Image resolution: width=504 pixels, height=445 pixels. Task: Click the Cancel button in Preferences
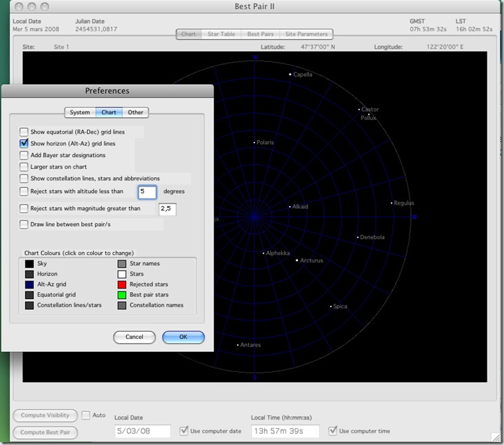coord(134,337)
